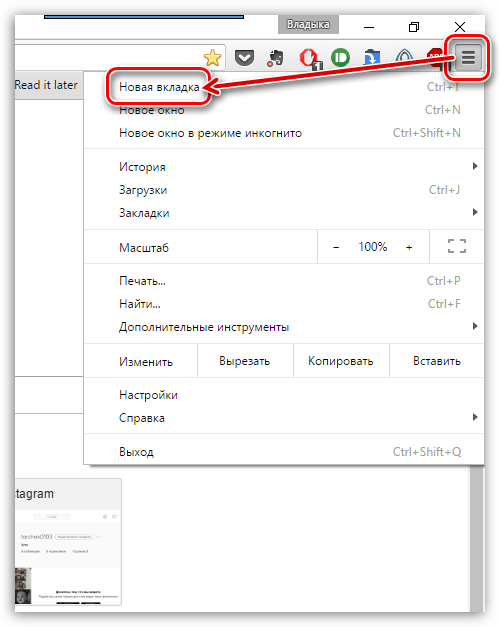Click the 'Копировать' button
500x627 pixels.
(x=341, y=361)
